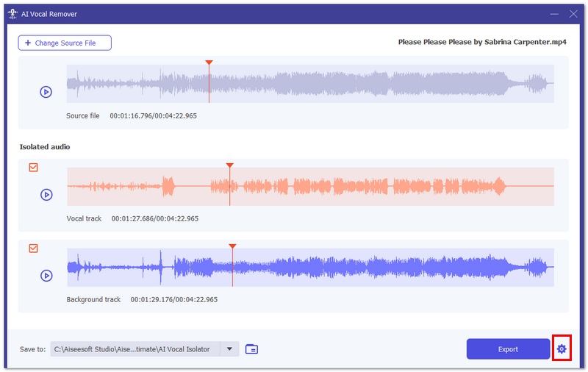Viewport: 588px width, 372px height.
Task: Uncheck the Vocal track checkbox
Action: pos(33,168)
